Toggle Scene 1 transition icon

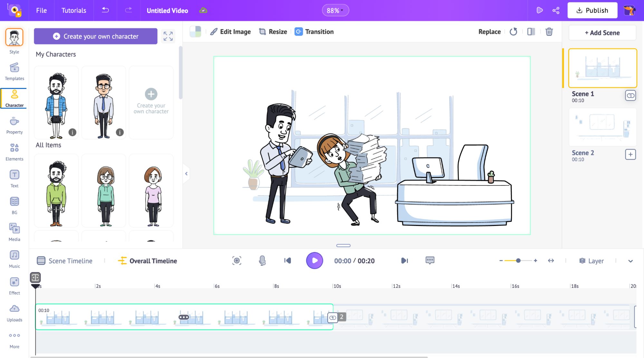click(630, 96)
